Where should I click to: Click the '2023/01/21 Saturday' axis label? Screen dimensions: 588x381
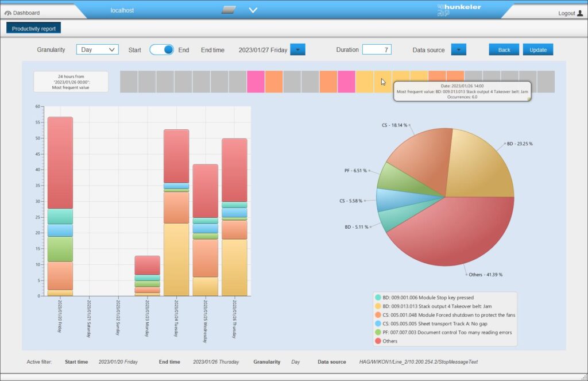pyautogui.click(x=89, y=319)
